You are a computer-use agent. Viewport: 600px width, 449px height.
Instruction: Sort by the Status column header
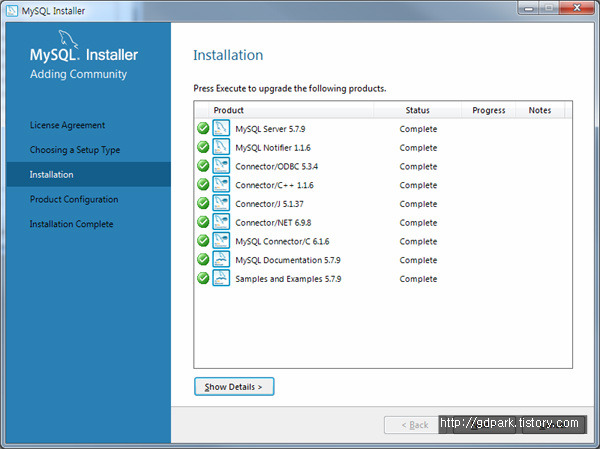click(417, 110)
